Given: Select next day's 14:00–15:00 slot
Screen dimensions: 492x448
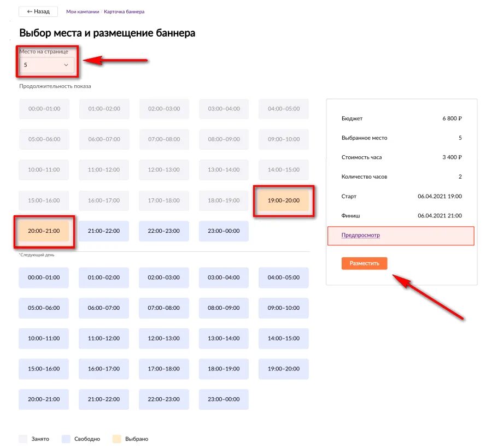Looking at the screenshot, I should [x=284, y=338].
